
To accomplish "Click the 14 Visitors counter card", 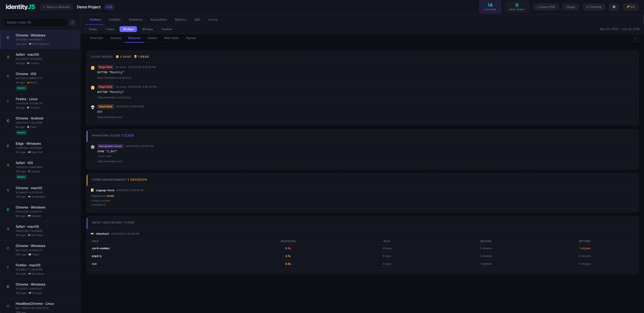I will tap(490, 7).
